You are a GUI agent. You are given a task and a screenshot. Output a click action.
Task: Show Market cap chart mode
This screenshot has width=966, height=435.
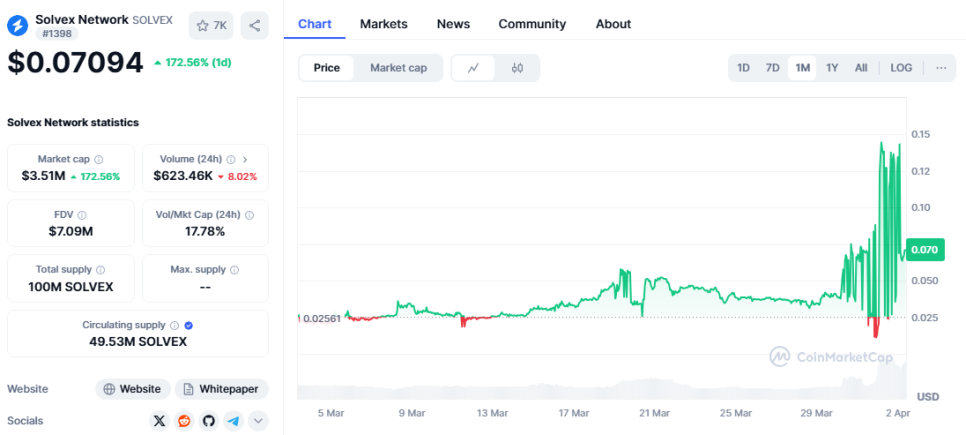point(398,68)
